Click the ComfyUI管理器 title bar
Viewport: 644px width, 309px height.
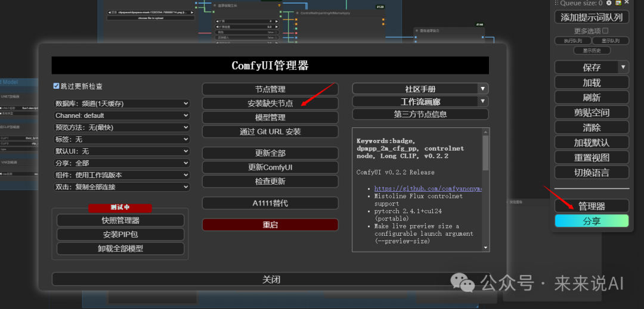click(270, 65)
